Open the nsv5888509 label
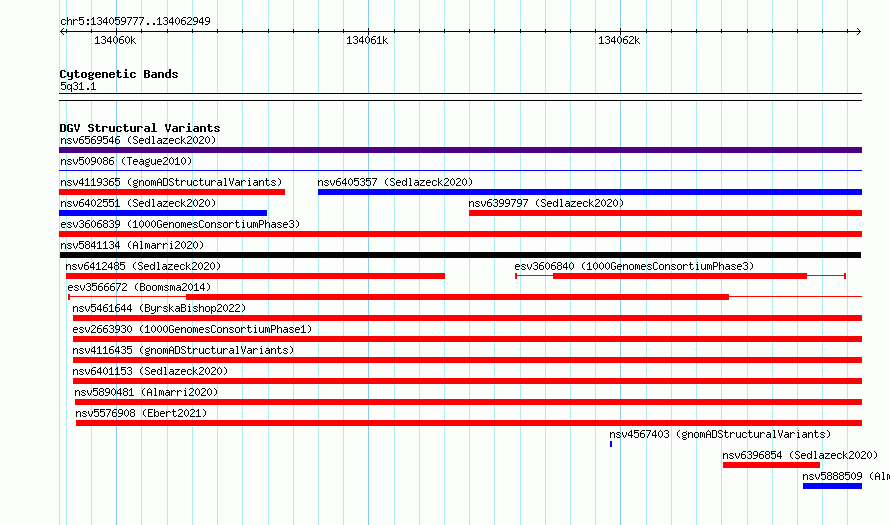Viewport: 890px width, 525px height. (x=846, y=476)
